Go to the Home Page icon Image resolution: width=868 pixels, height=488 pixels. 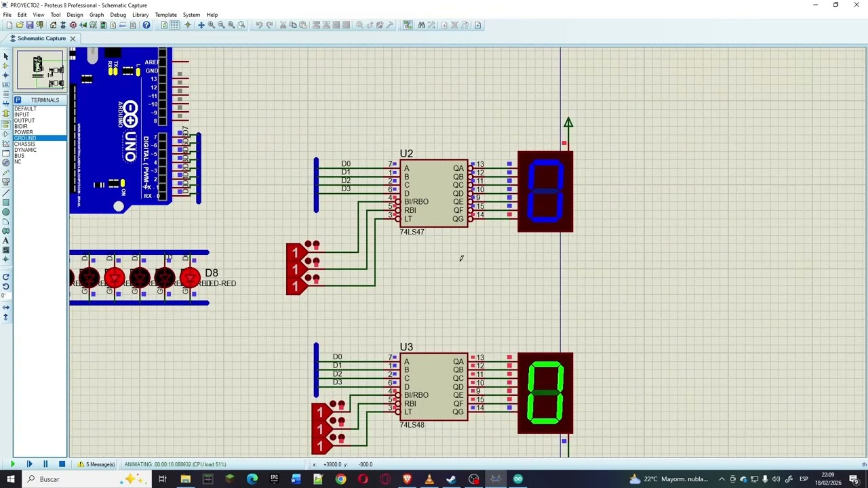tap(53, 25)
